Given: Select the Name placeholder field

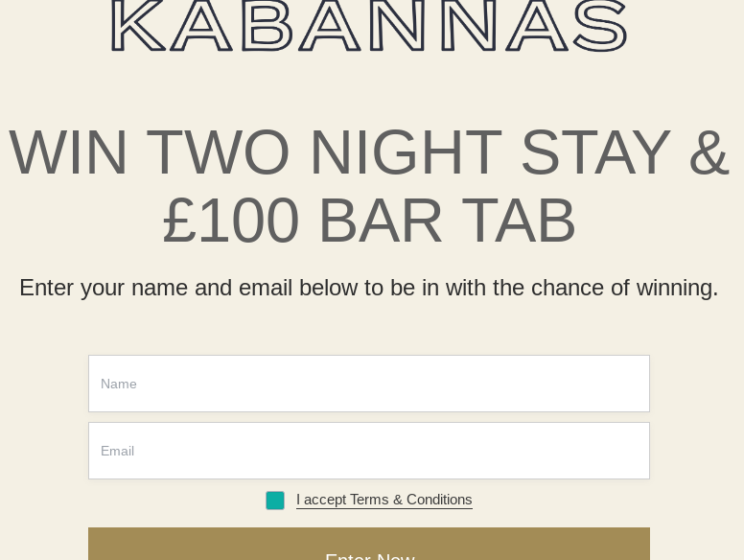Looking at the screenshot, I should 369,384.
